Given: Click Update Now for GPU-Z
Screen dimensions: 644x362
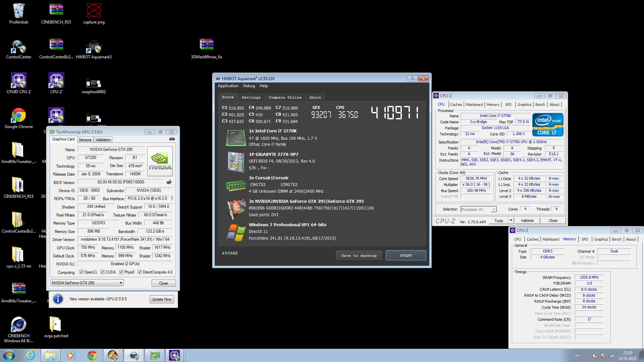Looking at the screenshot, I should click(x=162, y=299).
